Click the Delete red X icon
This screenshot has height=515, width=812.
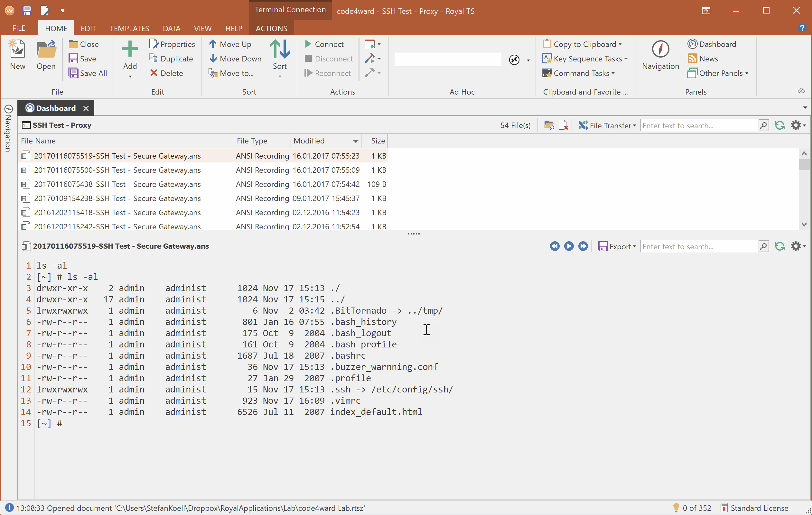pyautogui.click(x=154, y=73)
